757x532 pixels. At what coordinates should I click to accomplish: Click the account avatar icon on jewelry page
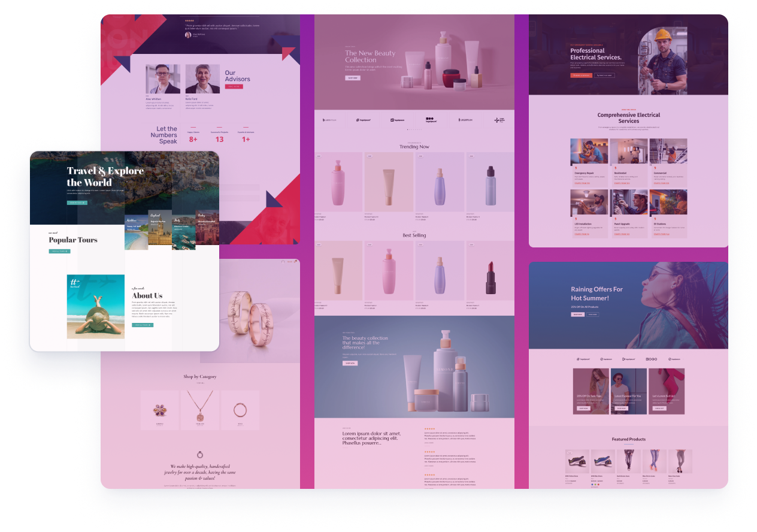point(283,262)
